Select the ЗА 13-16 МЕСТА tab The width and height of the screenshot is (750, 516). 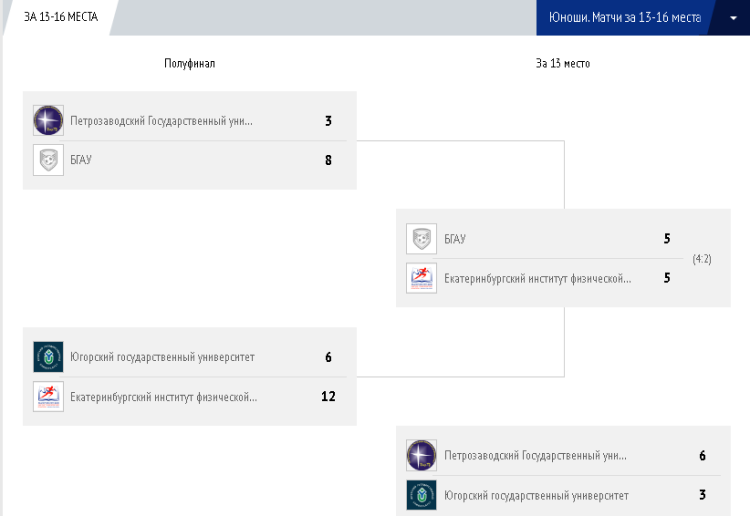[61, 17]
